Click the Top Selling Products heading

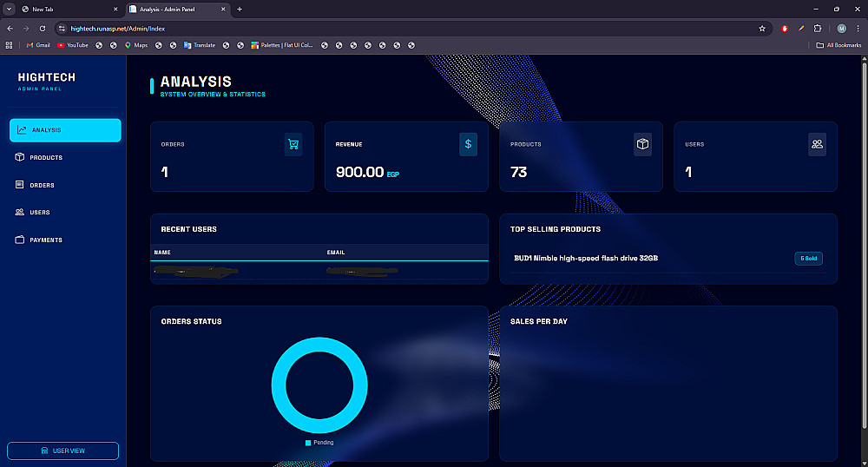(x=556, y=229)
